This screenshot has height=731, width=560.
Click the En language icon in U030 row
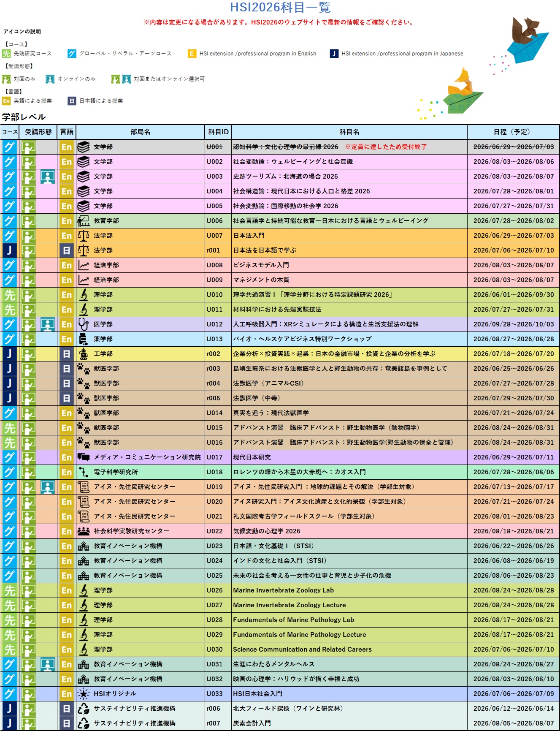point(66,649)
